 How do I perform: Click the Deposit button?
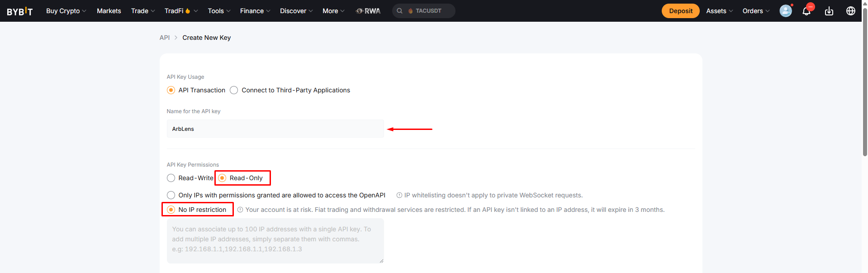680,11
